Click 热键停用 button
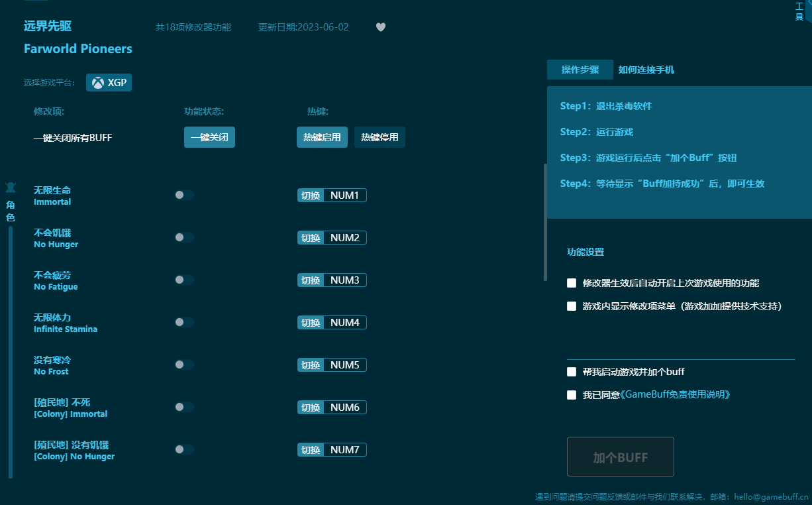This screenshot has width=812, height=505. pos(380,137)
